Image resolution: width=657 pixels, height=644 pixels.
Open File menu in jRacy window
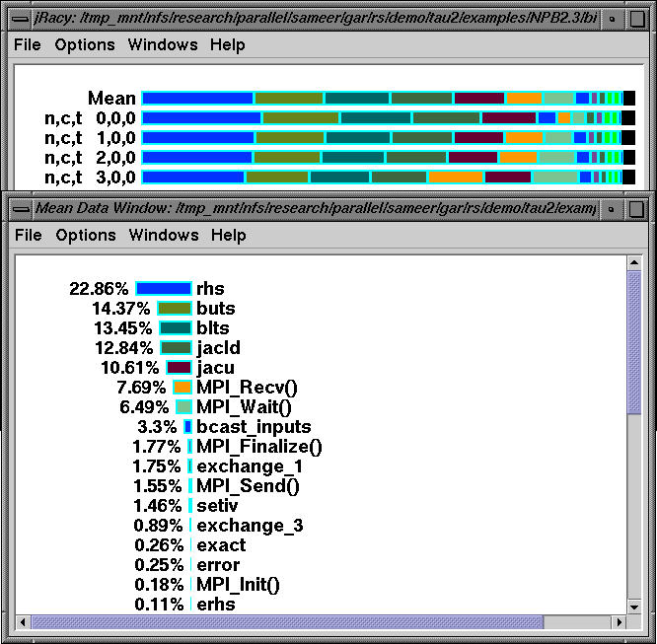(x=28, y=44)
